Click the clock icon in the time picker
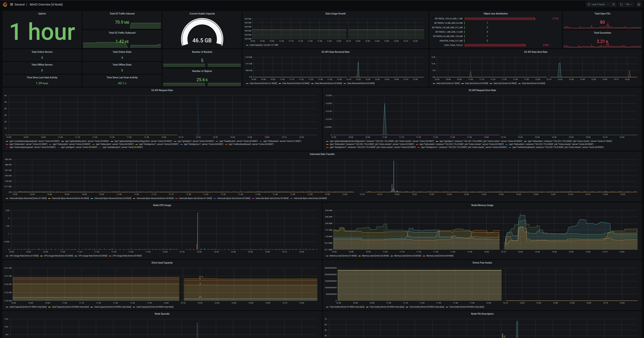Screen dimensions: 644x338 coord(589,4)
